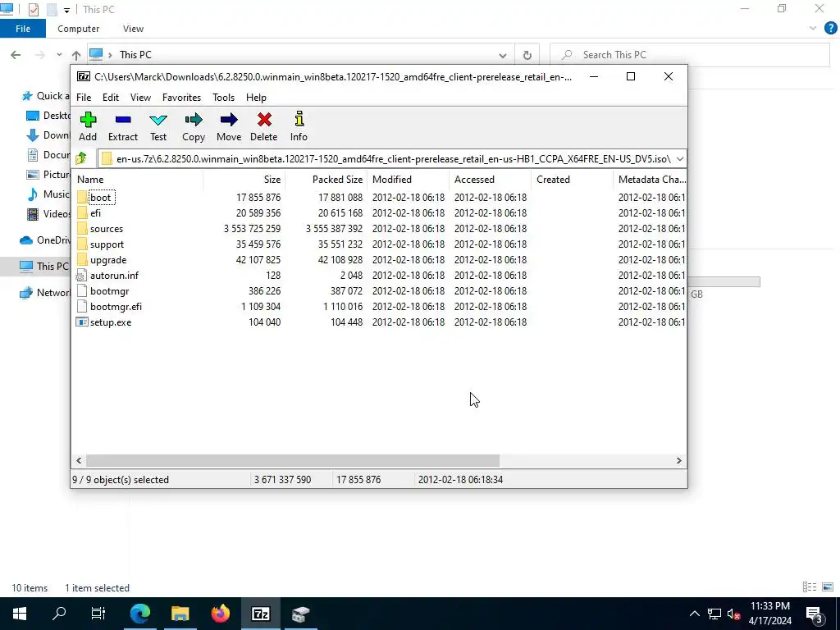The height and width of the screenshot is (630, 840).
Task: Expand the Explorer ribbon chevron
Action: coord(813,29)
